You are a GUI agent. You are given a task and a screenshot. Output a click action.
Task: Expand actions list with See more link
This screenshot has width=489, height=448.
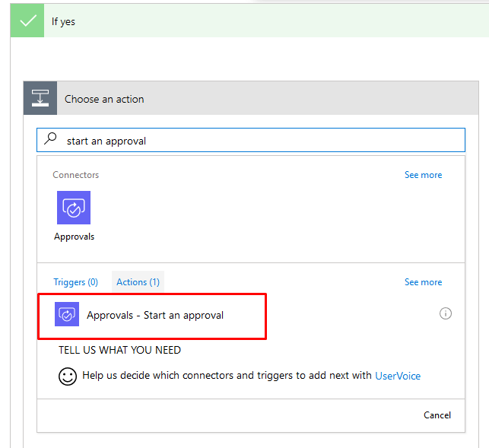423,282
